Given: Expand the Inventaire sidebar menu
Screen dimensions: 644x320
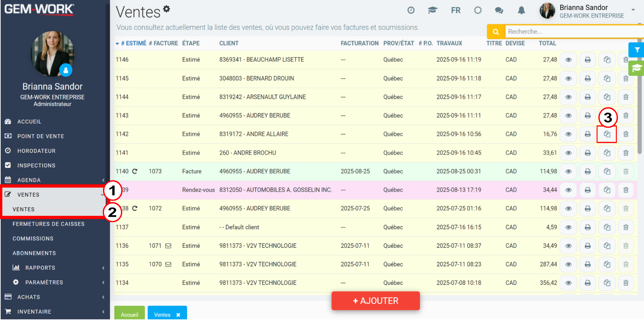Looking at the screenshot, I should click(55, 312).
